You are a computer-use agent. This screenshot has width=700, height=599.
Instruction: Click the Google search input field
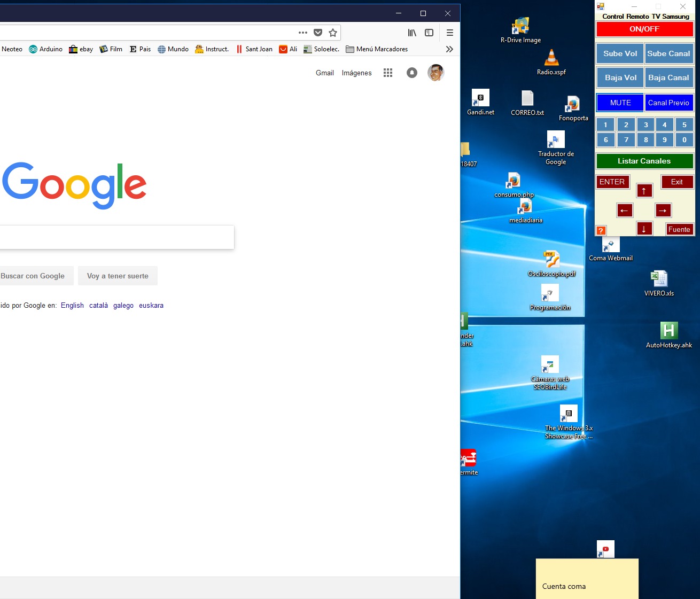pos(115,237)
